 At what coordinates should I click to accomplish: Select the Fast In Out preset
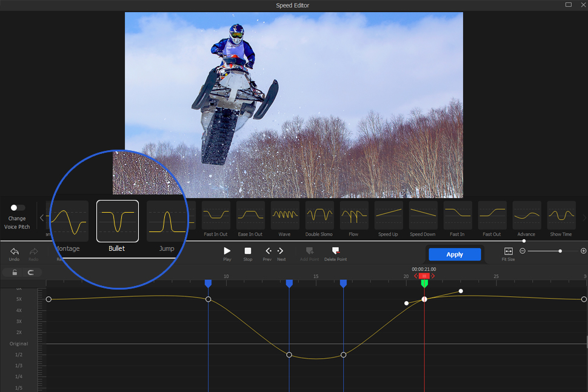click(215, 216)
